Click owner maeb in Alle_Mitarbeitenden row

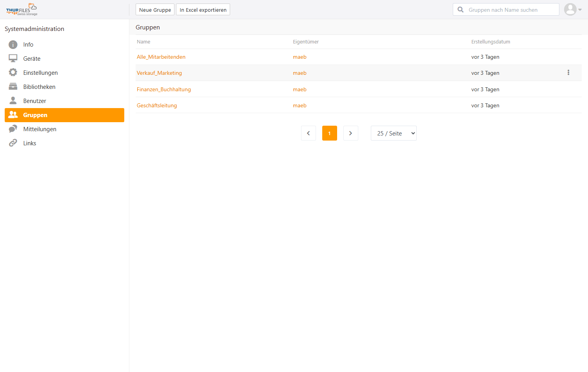tap(299, 57)
